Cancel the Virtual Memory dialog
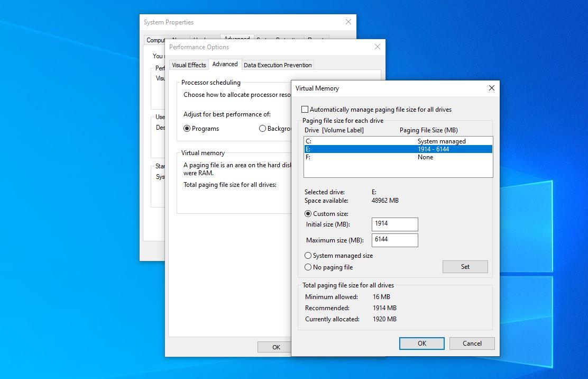 [472, 343]
